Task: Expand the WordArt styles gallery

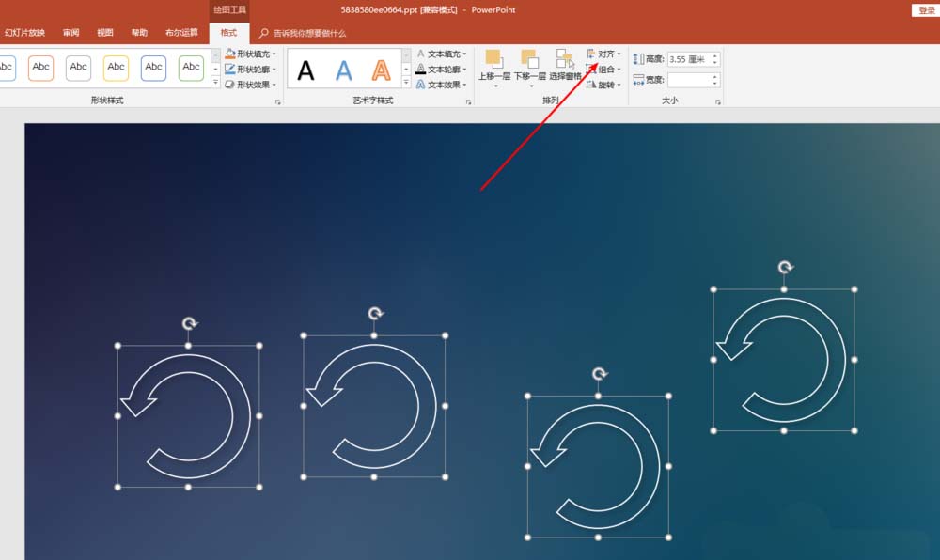Action: pyautogui.click(x=406, y=83)
